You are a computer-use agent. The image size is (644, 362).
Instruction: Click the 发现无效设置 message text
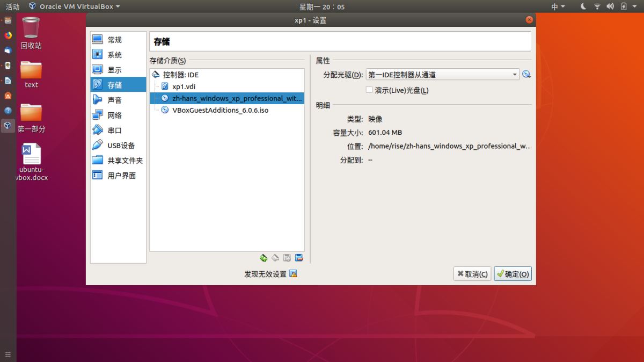coord(265,274)
